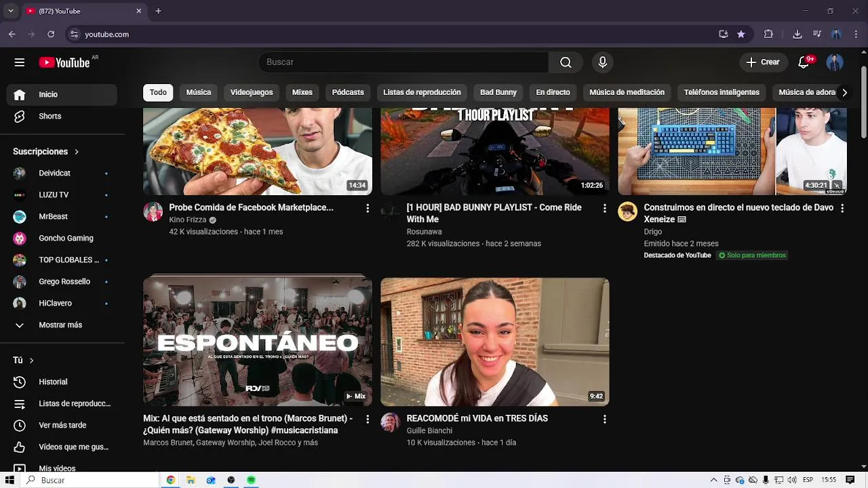Open Windows Start menu
The width and height of the screenshot is (868, 488).
(9, 480)
